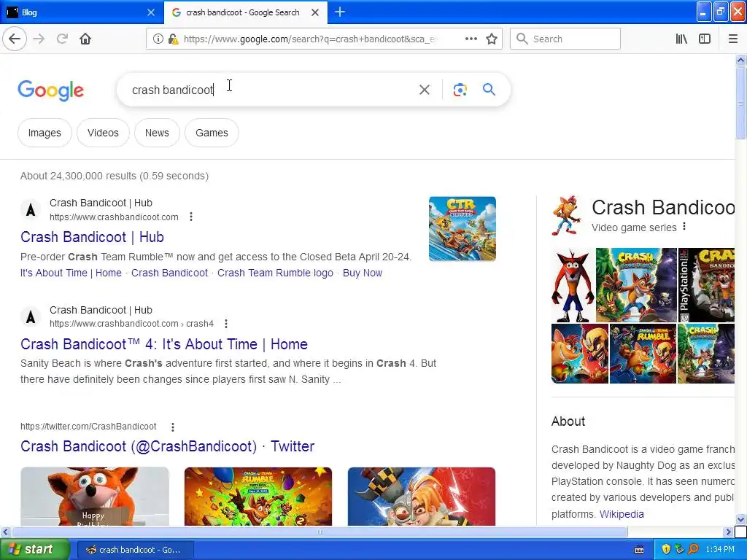Close the crash bandicoot Google Search tab
Image resolution: width=747 pixels, height=560 pixels.
tap(315, 12)
